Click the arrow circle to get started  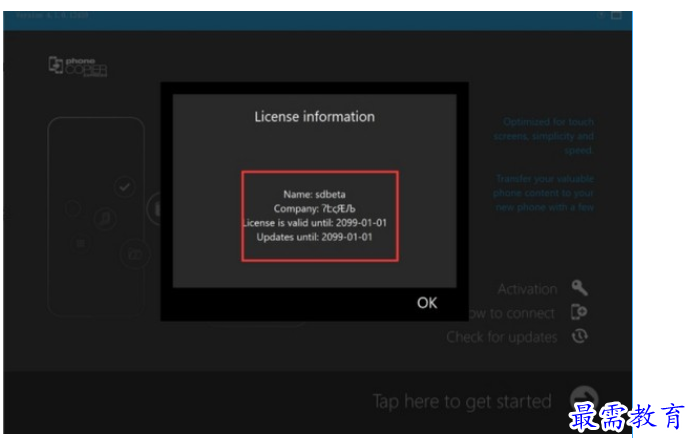[x=584, y=396]
